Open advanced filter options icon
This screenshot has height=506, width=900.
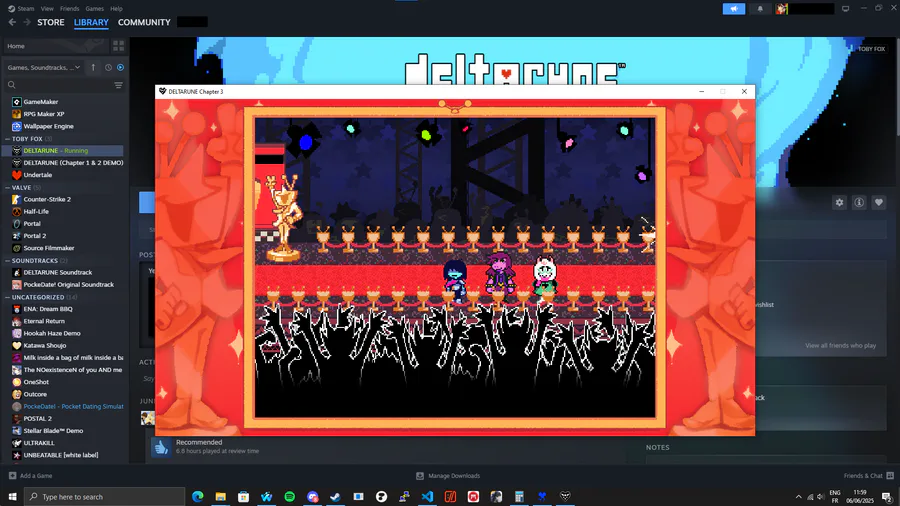(118, 85)
